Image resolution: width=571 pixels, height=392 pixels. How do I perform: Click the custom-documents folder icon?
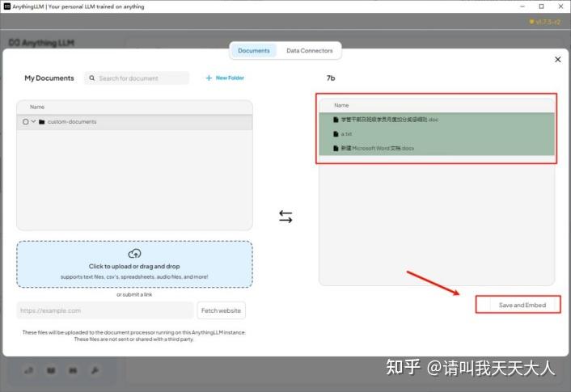[x=41, y=121]
